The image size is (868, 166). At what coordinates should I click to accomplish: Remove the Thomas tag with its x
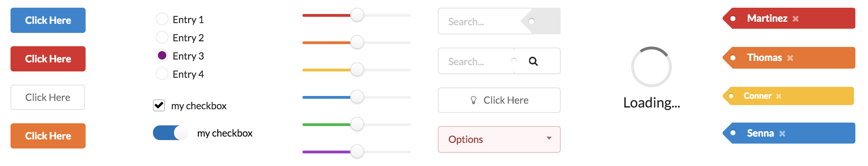point(790,58)
